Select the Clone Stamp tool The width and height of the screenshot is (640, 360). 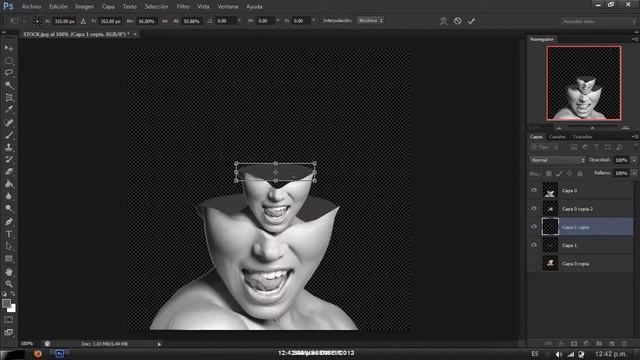9,147
